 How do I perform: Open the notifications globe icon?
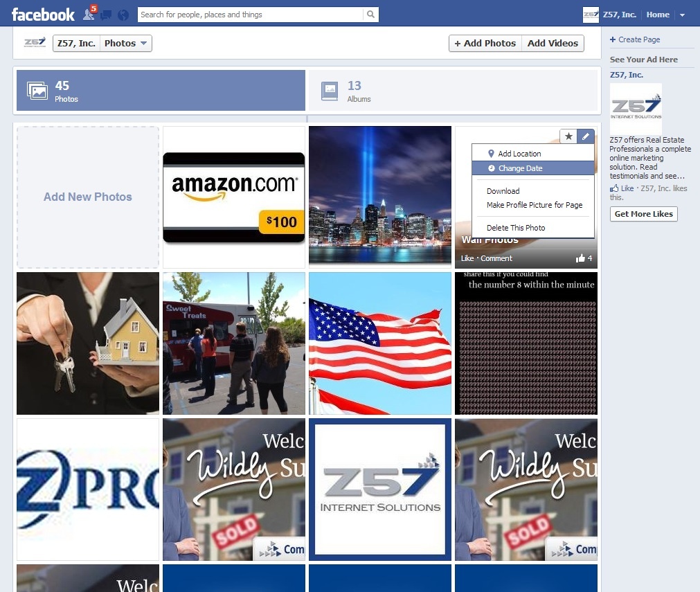click(123, 15)
